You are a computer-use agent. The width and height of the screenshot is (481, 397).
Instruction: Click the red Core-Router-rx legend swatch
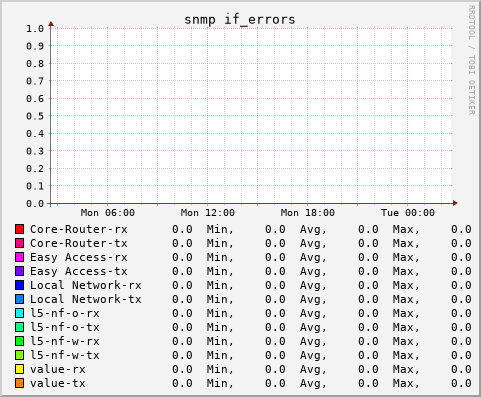[20, 229]
